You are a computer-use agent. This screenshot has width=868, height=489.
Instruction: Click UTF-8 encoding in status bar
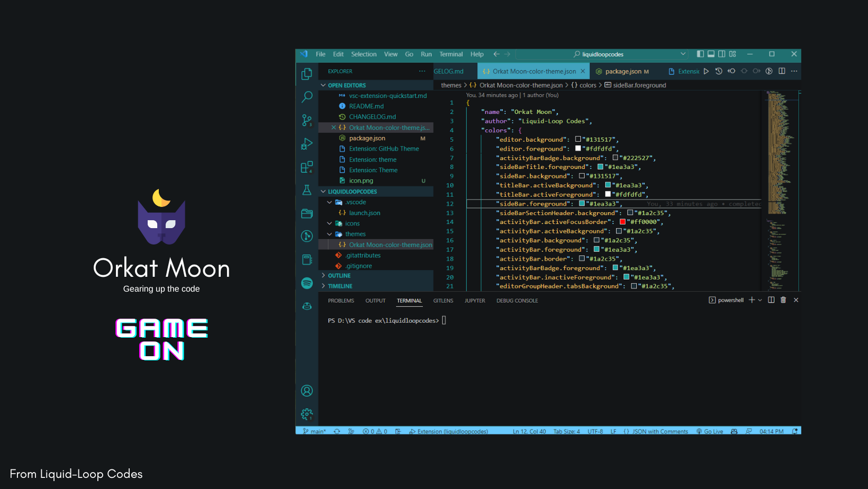pos(595,431)
